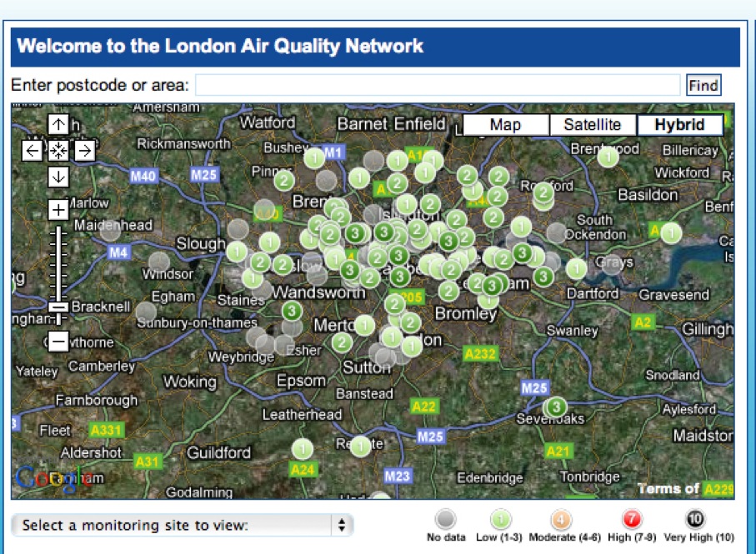Screen dimensions: 756x554
Task: Click the monitoring marker near Sevenoaks
Action: click(556, 407)
